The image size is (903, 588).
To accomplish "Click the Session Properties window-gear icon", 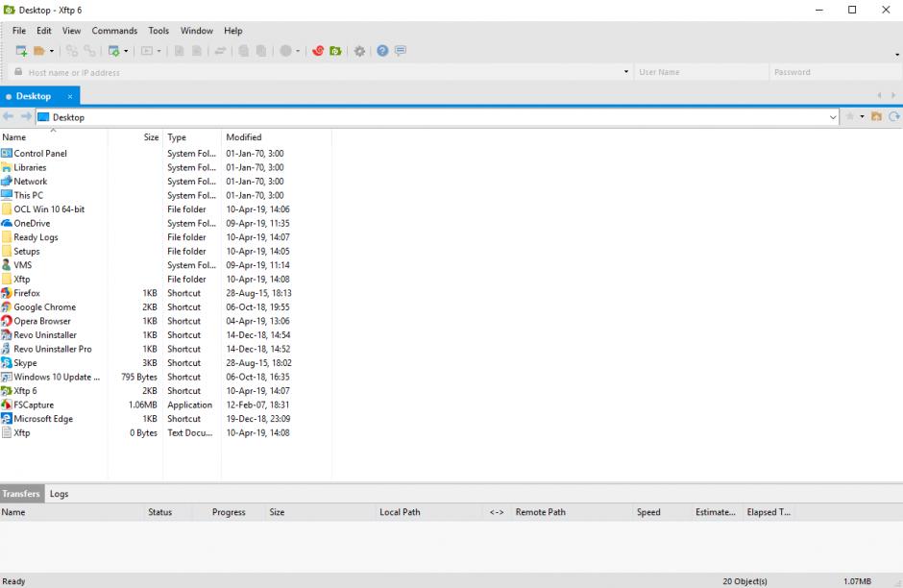I will [x=114, y=51].
